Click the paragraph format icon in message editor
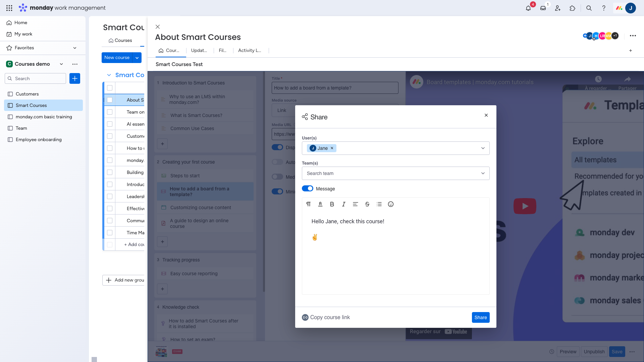Screen dimensions: 644x362 point(309,204)
